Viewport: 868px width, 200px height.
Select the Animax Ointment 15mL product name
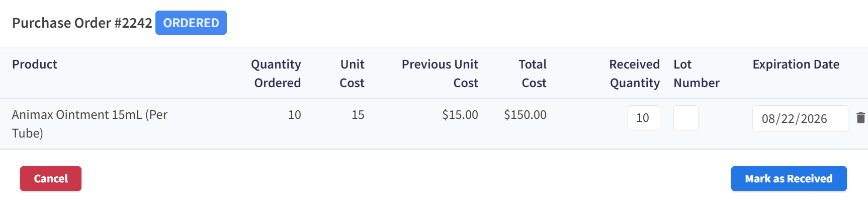(x=90, y=124)
